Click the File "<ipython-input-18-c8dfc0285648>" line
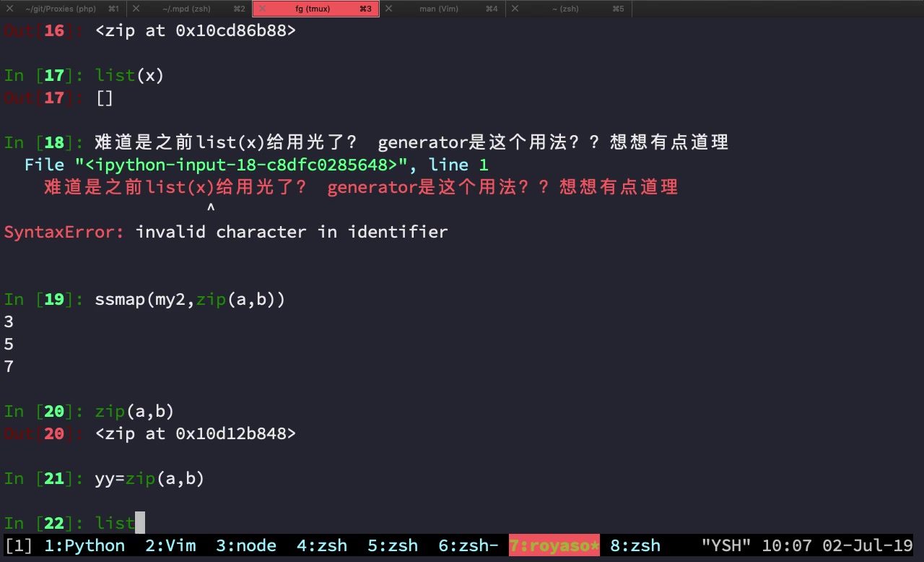 (256, 165)
